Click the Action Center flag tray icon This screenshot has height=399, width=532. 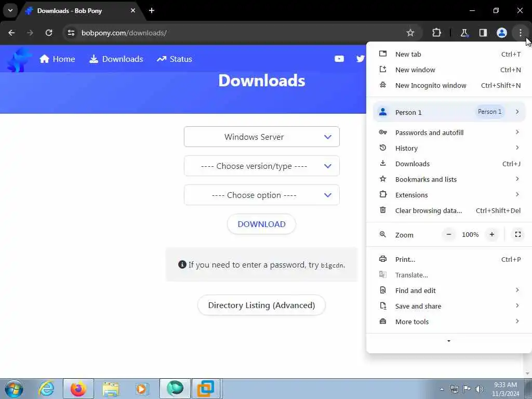tap(467, 389)
